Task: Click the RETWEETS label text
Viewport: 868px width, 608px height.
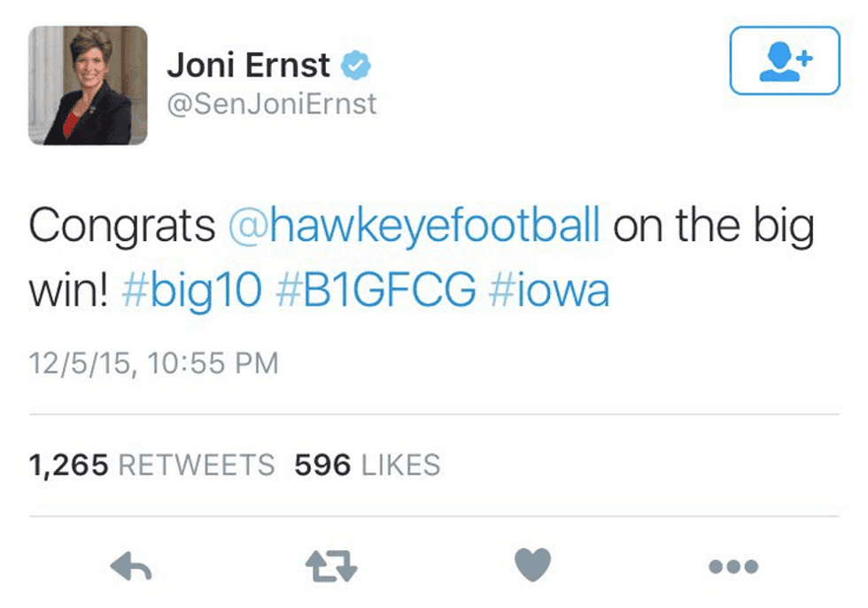Action: tap(196, 464)
